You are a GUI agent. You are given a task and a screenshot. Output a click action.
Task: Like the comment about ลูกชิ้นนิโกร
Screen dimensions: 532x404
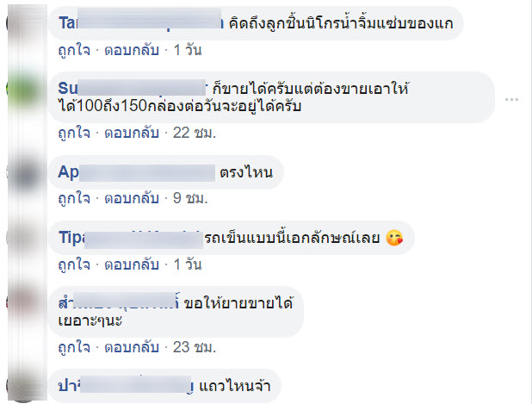(x=74, y=50)
